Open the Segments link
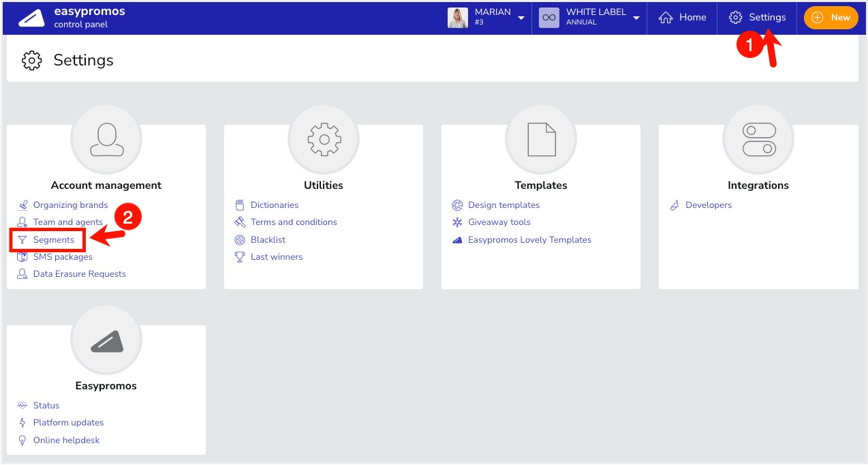This screenshot has height=465, width=868. click(x=54, y=240)
